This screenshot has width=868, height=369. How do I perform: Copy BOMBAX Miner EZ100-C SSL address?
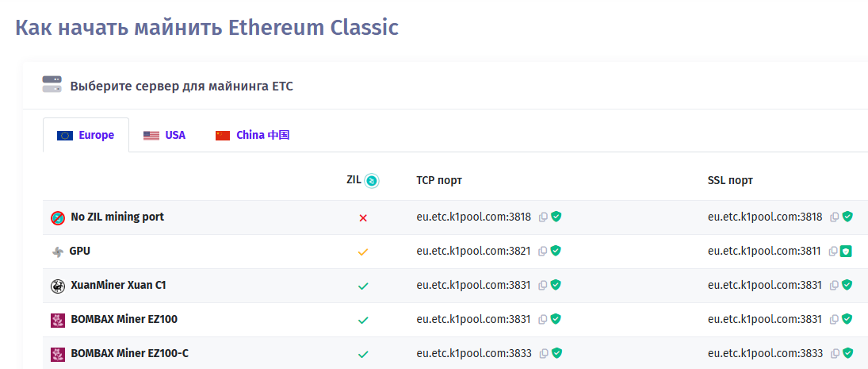coord(834,353)
